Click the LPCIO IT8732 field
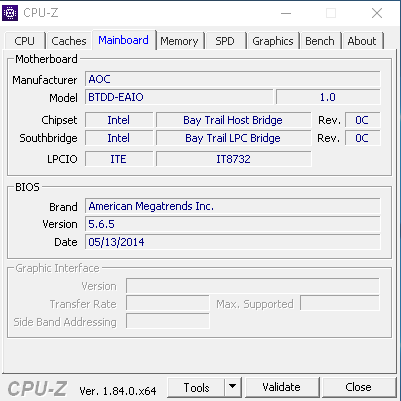The width and height of the screenshot is (401, 401). [233, 159]
